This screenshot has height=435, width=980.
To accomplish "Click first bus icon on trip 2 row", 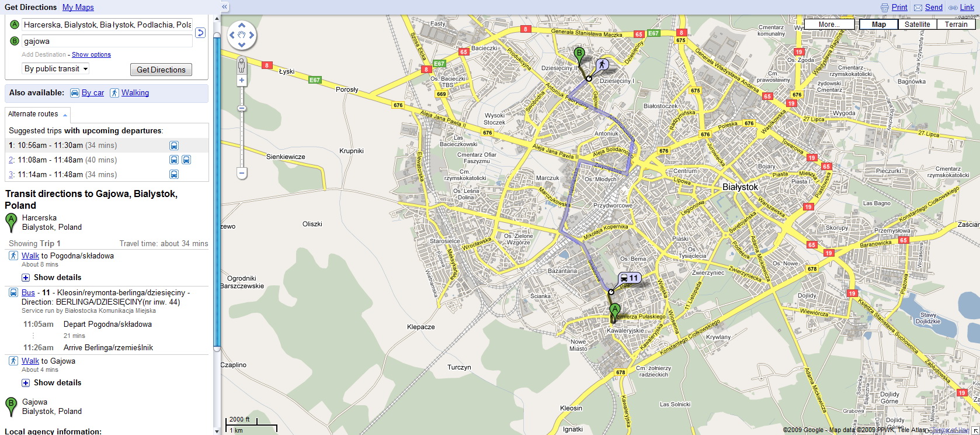I will click(174, 160).
